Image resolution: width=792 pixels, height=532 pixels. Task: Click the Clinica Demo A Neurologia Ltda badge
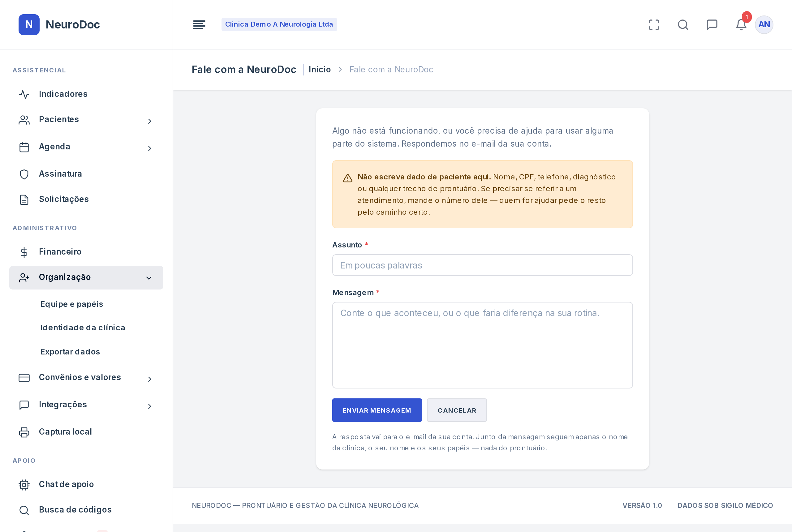pyautogui.click(x=279, y=24)
